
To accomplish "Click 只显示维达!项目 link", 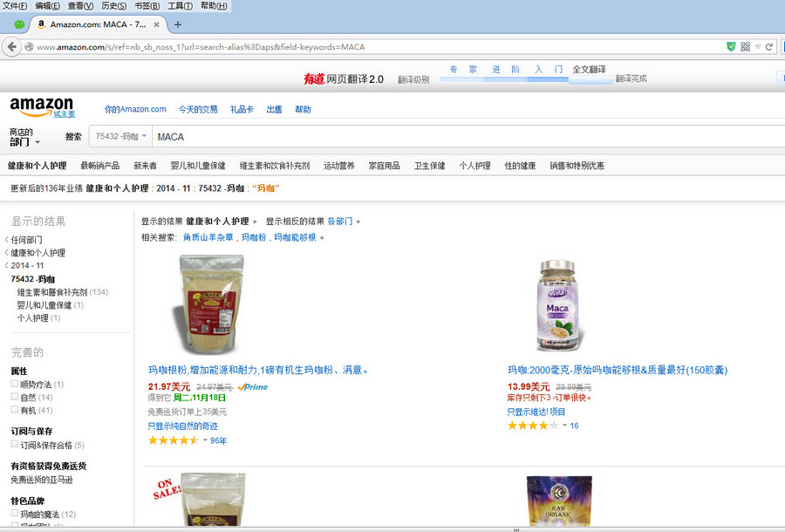I will (536, 412).
